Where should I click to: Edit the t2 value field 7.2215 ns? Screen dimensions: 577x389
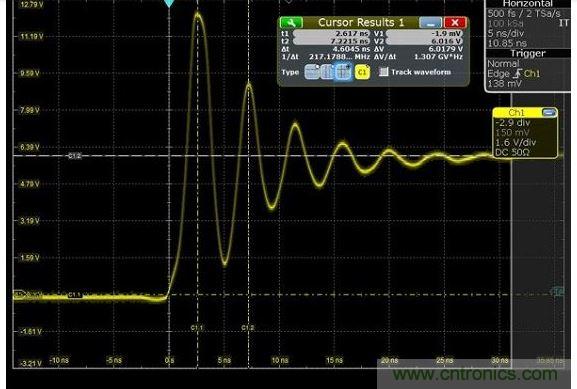click(331, 41)
